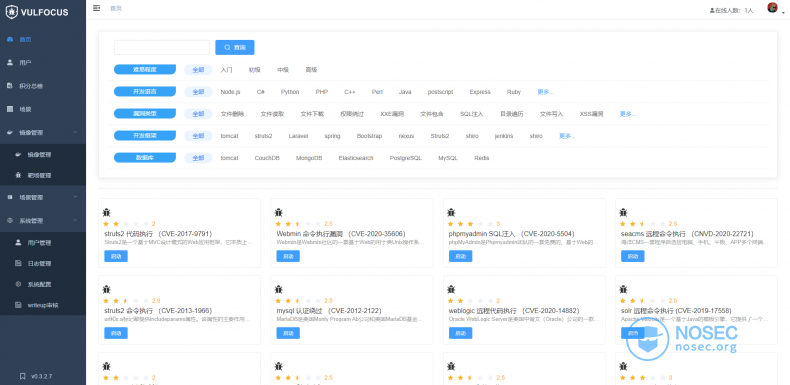Click bug icon on phpmyadmin SQL注入 card
The image size is (790, 385).
pos(451,213)
